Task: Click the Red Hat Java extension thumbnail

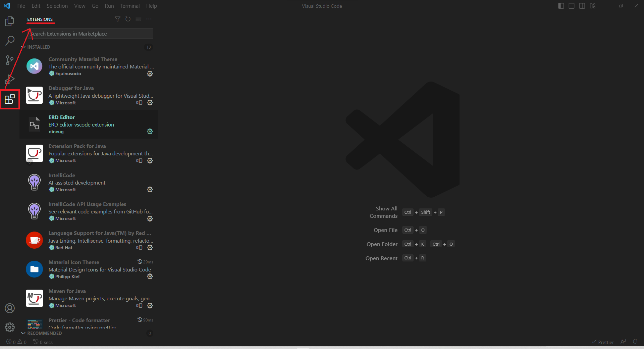Action: [x=34, y=240]
